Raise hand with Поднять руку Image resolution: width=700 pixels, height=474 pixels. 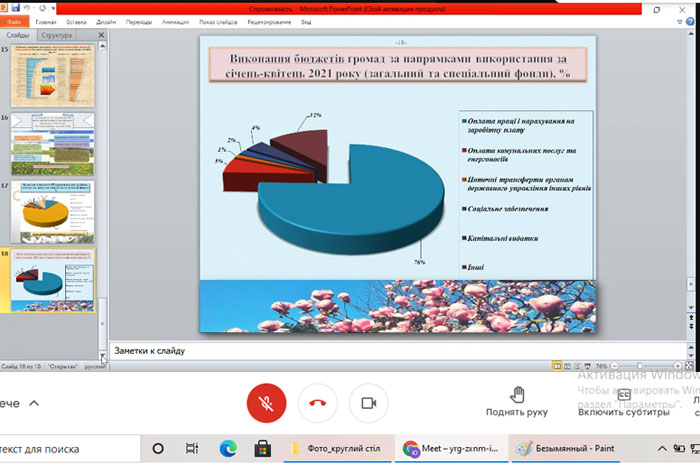517,402
